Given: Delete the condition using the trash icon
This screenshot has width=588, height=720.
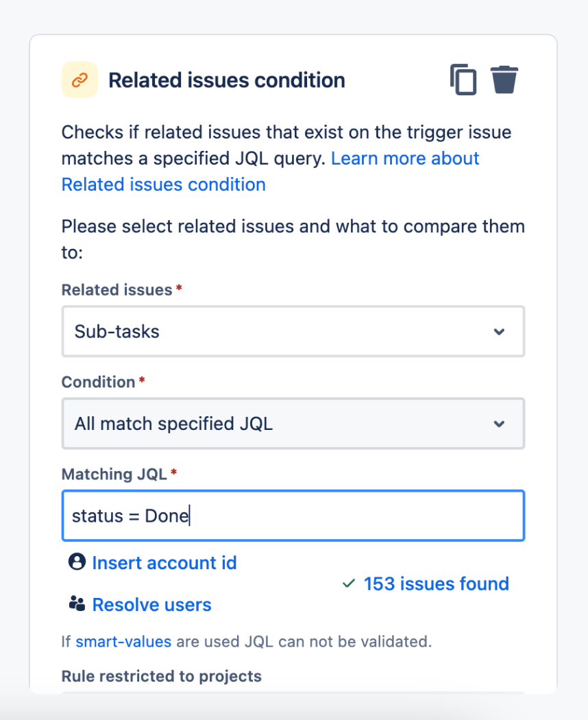Looking at the screenshot, I should click(504, 80).
